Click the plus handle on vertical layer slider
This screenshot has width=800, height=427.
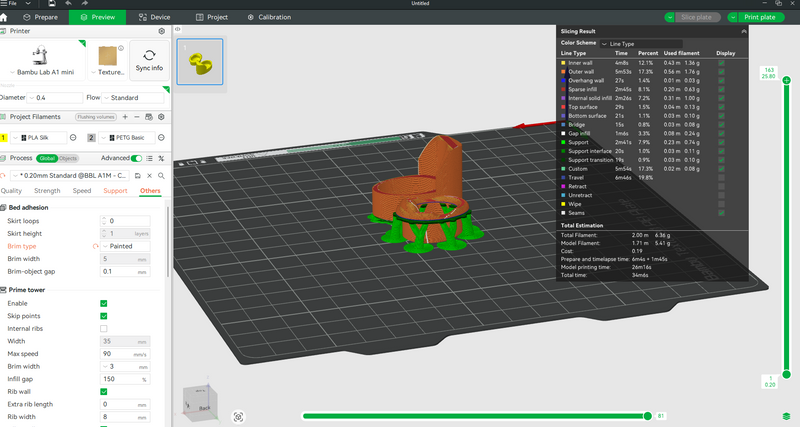[x=787, y=80]
